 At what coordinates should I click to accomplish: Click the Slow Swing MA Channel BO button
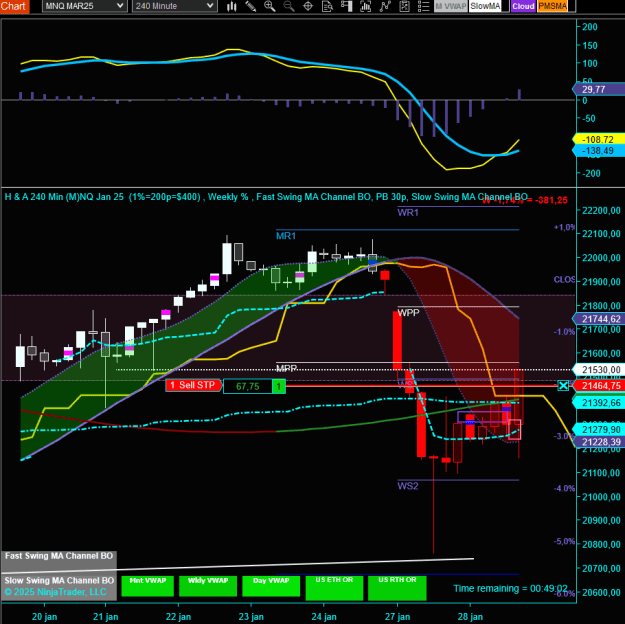pos(59,587)
